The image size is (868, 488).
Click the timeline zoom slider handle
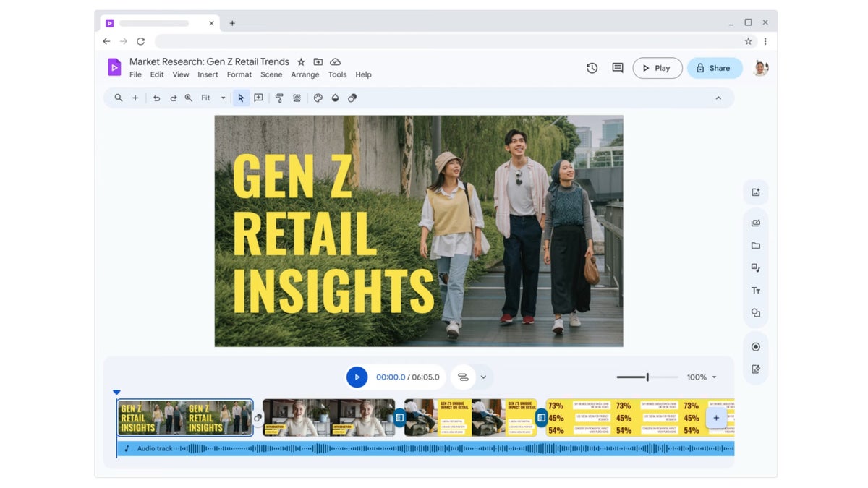point(647,377)
